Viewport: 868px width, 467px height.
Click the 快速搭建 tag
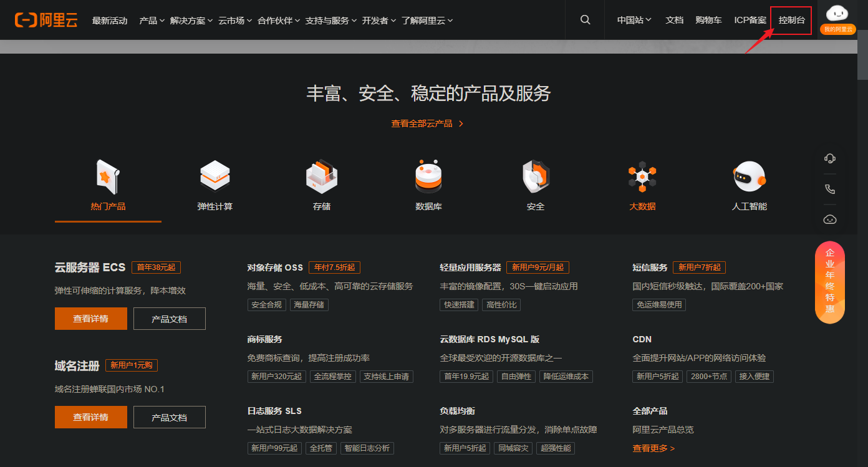pos(459,305)
